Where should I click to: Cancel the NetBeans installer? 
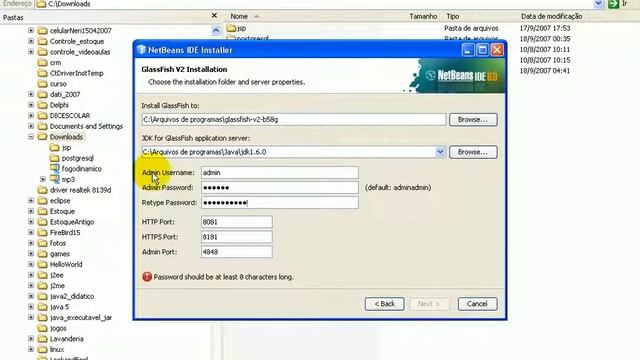point(477,304)
